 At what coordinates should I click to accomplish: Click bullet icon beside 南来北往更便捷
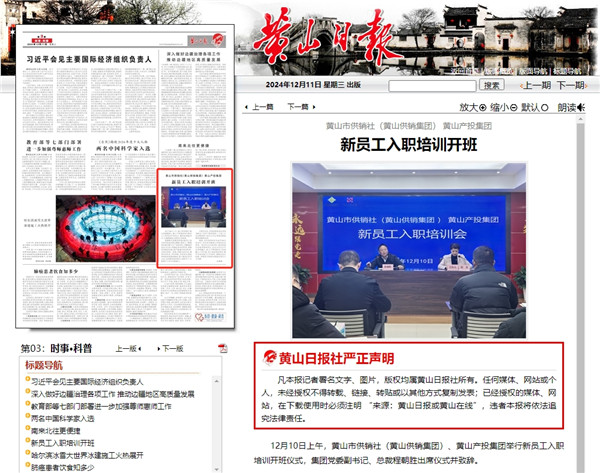(x=28, y=428)
